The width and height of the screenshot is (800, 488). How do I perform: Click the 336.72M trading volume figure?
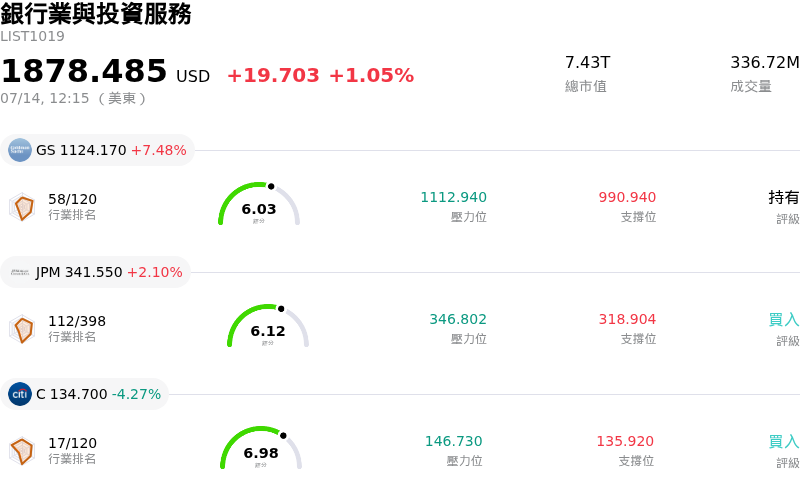click(x=765, y=62)
